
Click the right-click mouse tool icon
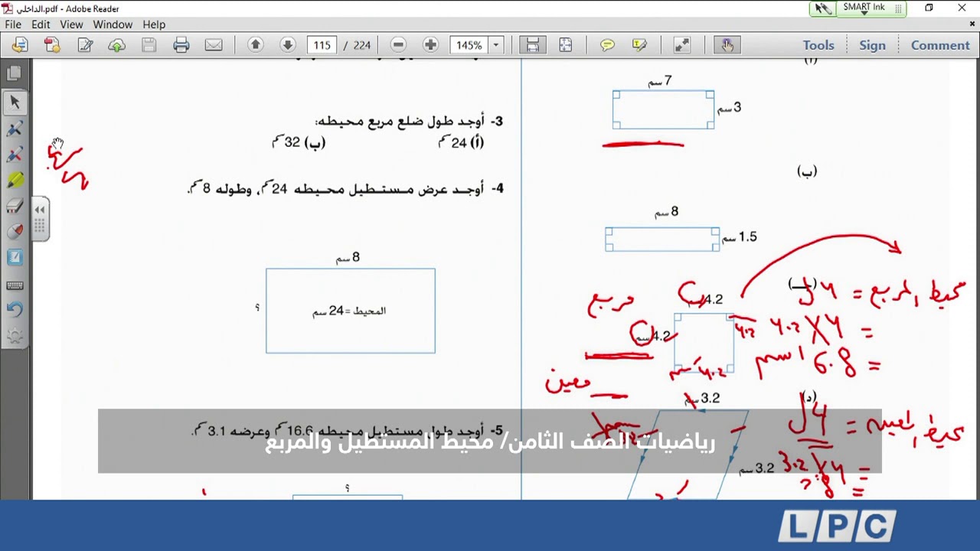pyautogui.click(x=15, y=233)
